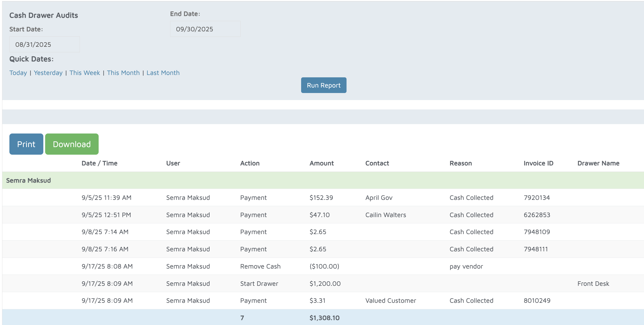
Task: Select the Yesterday quick date link
Action: click(48, 73)
